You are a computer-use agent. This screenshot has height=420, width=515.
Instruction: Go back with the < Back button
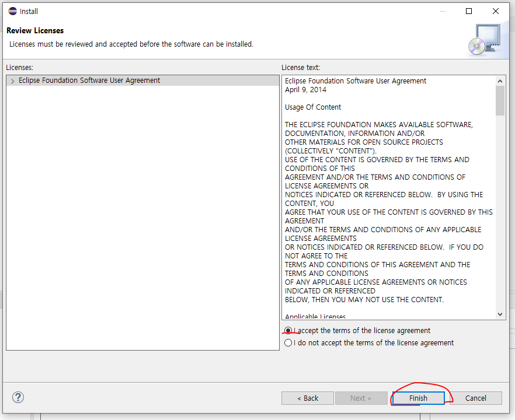[x=307, y=398]
